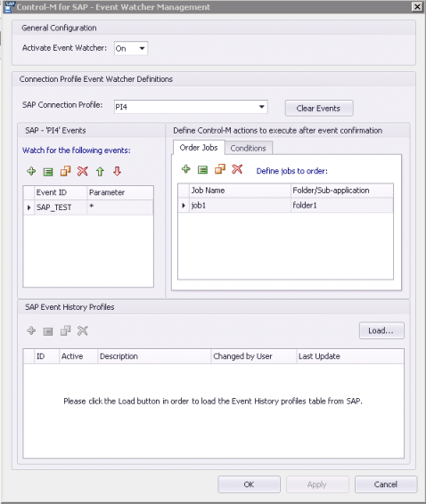The height and width of the screenshot is (504, 426).
Task: Click the folder1 cell in jobs table
Action: click(341, 205)
